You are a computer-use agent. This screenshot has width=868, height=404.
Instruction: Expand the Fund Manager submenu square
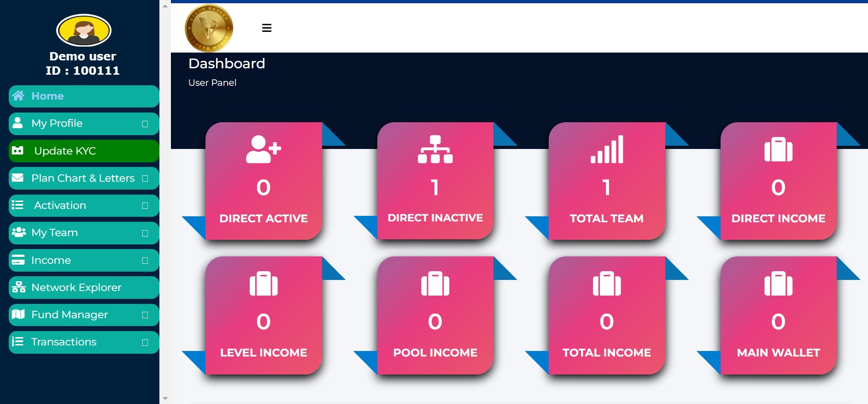[x=145, y=315]
